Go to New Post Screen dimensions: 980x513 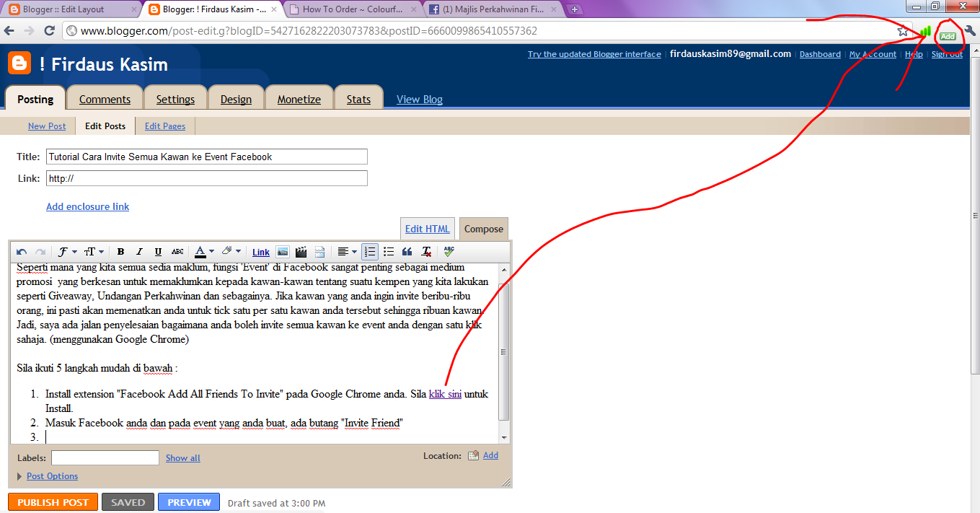click(47, 126)
